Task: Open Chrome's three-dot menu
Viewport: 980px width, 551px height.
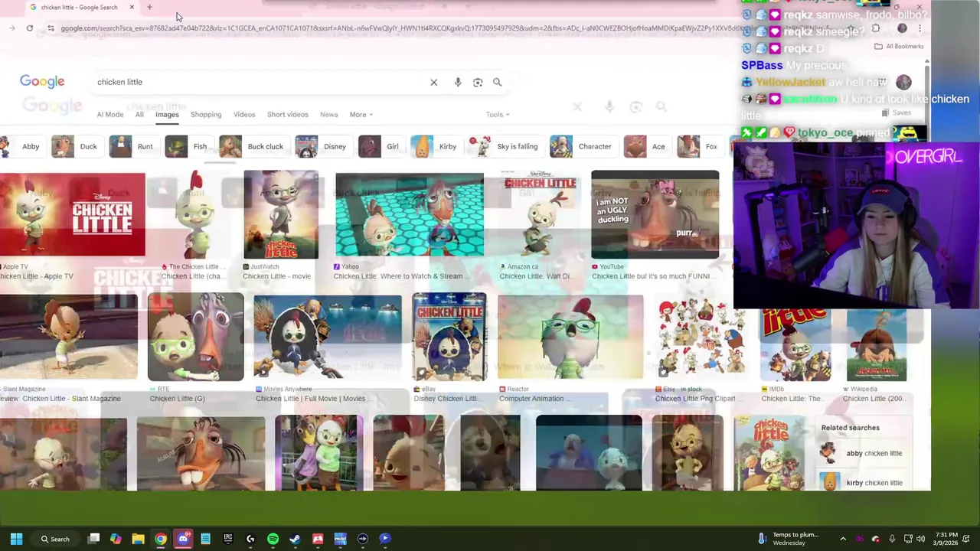Action: (x=920, y=28)
